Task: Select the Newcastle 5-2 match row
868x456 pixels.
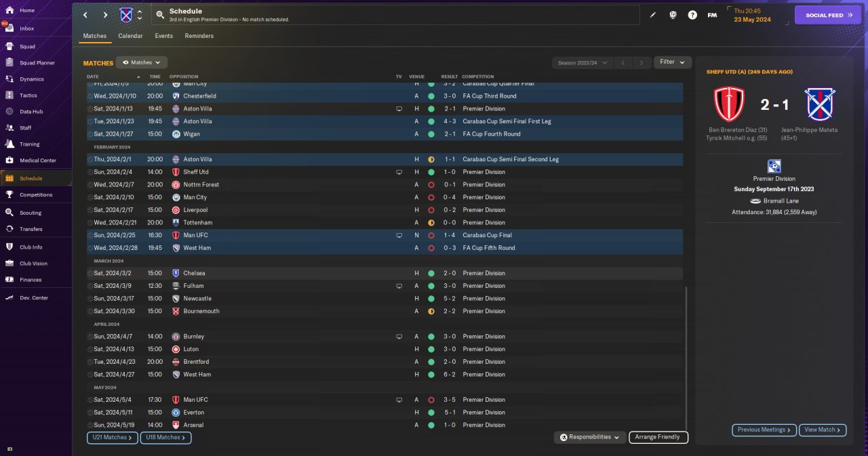Action: click(x=384, y=298)
